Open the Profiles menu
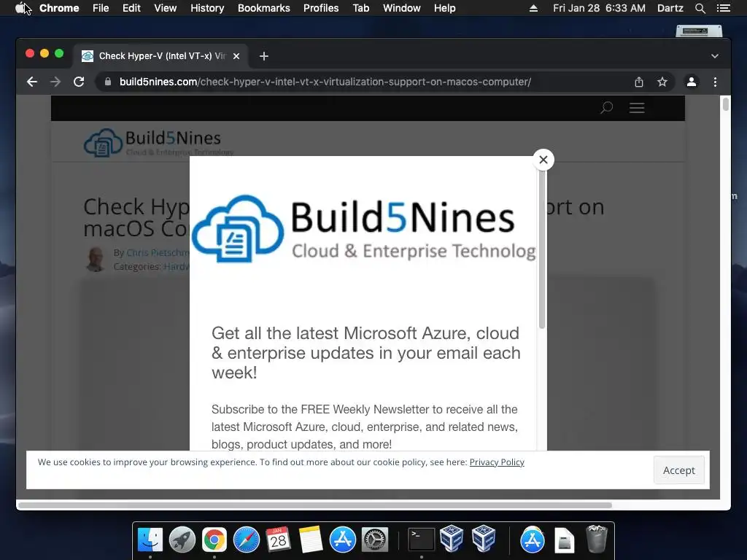Viewport: 747px width, 560px height. (321, 8)
